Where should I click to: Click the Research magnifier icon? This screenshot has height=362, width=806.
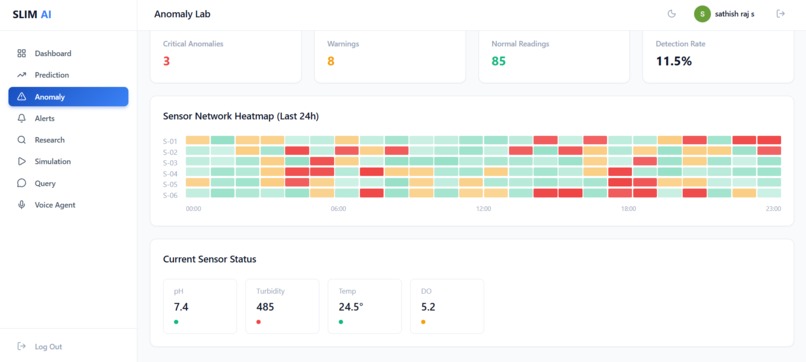(22, 140)
